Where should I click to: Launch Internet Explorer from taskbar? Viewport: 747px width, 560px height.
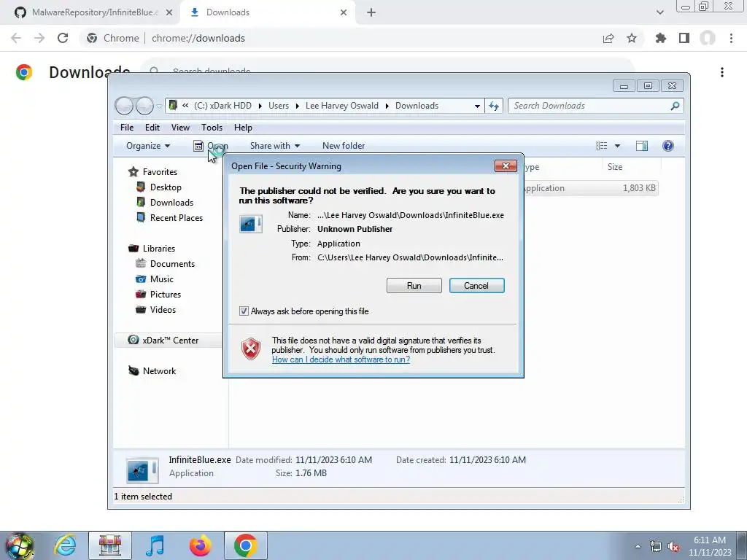coord(65,545)
